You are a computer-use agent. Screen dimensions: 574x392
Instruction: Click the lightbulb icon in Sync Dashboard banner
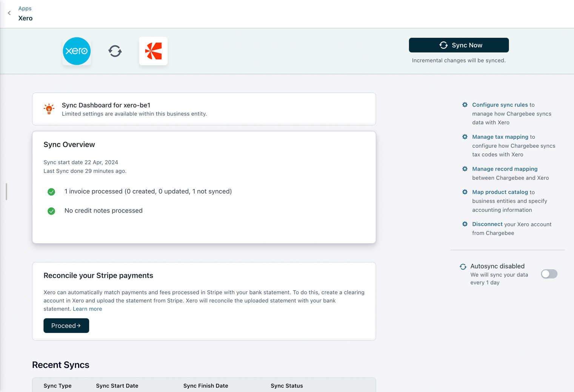[49, 109]
